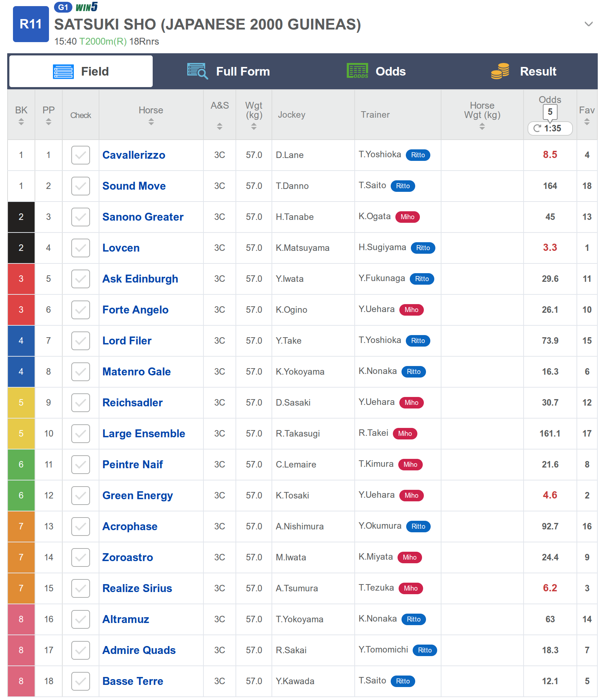601x700 pixels.
Task: Sort by Horse Wgt (kg) arrows
Action: tap(482, 126)
